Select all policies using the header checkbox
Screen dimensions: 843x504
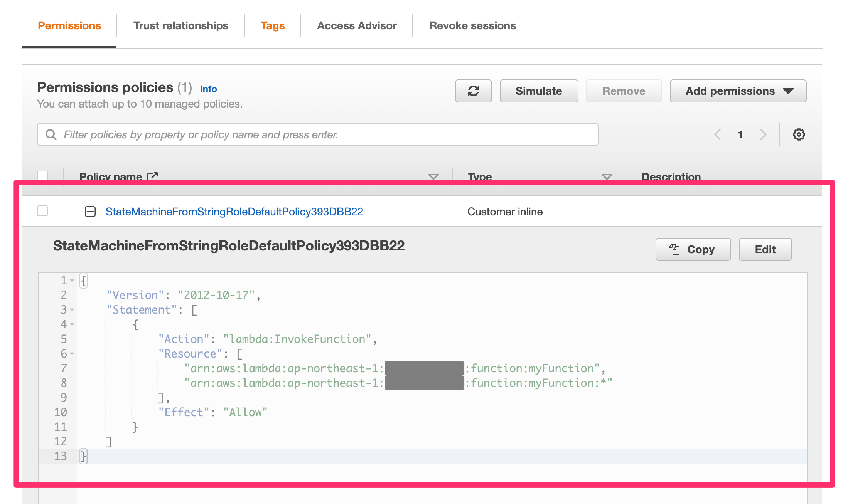pyautogui.click(x=42, y=175)
